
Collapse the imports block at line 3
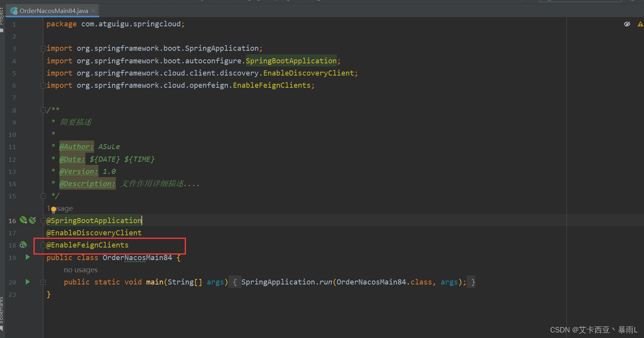(43, 48)
